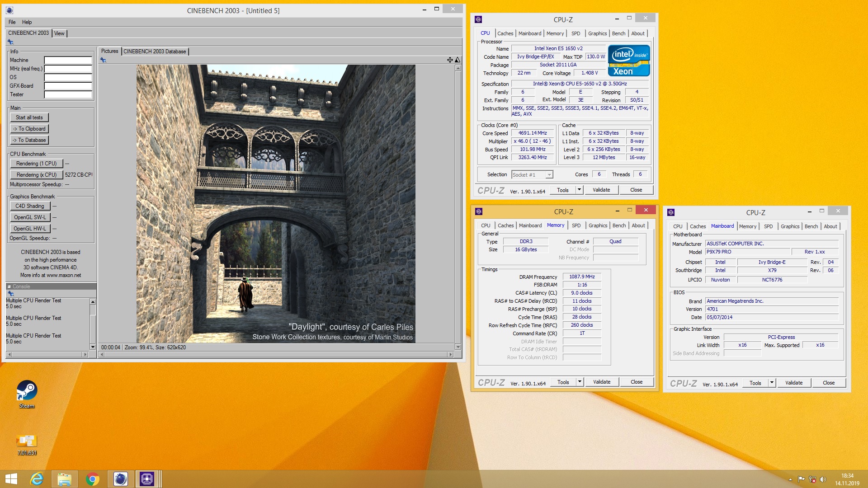Open the Windows Start button
Image resolution: width=868 pixels, height=488 pixels.
coord(11,479)
